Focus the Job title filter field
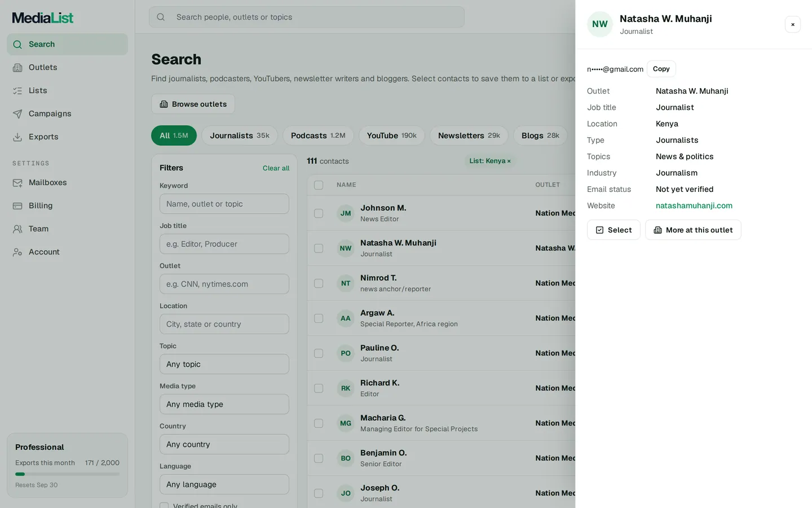The image size is (812, 508). pyautogui.click(x=224, y=244)
